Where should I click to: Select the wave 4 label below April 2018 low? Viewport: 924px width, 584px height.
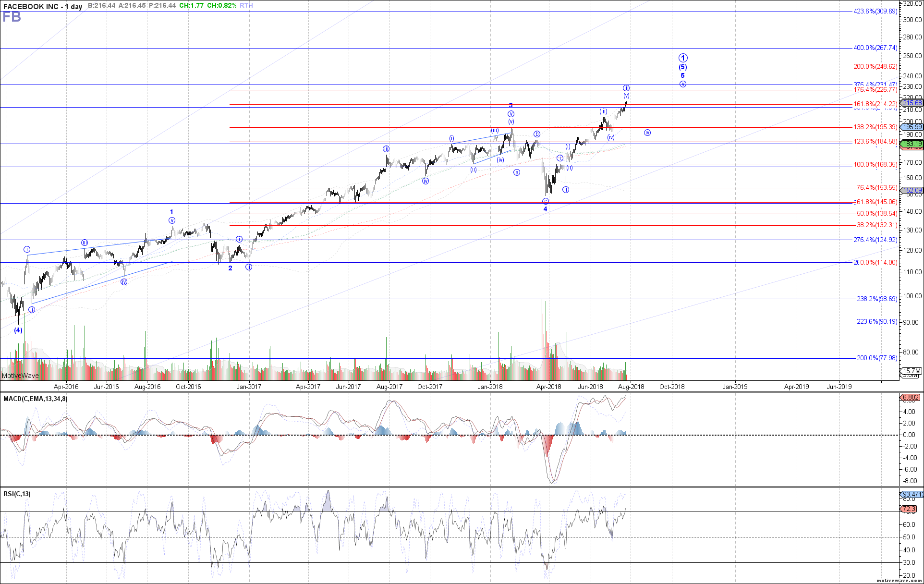click(x=546, y=209)
